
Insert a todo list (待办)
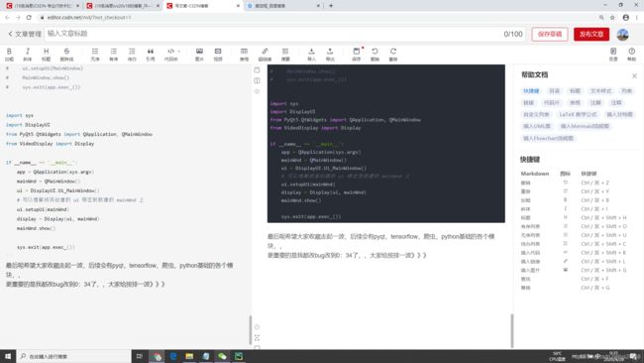[132, 54]
